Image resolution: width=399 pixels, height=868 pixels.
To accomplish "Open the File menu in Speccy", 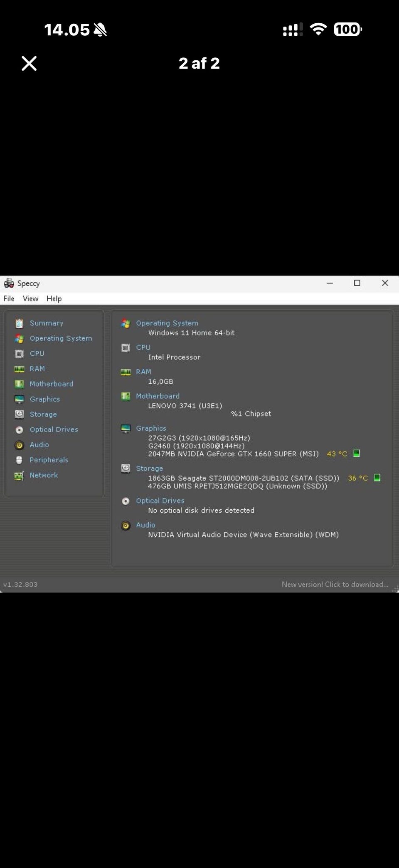I will click(9, 299).
